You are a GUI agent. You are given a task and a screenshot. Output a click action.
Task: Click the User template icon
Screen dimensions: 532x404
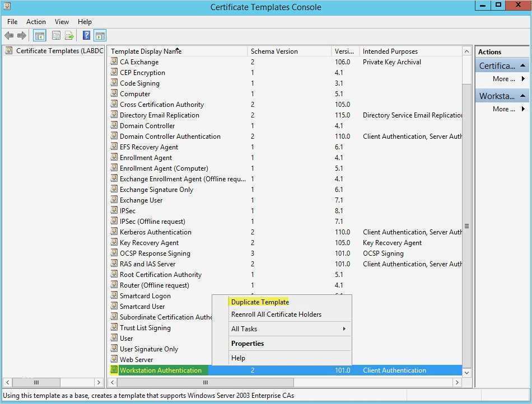pyautogui.click(x=114, y=338)
